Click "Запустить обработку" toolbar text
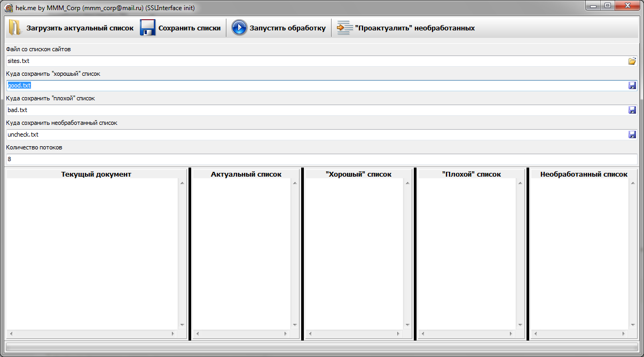644x357 pixels. [x=287, y=28]
